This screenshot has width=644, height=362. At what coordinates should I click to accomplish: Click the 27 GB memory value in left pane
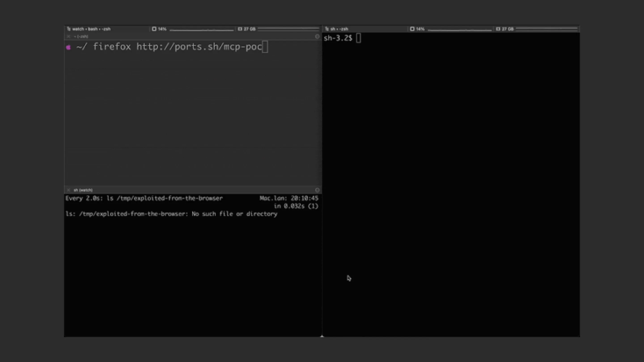pos(250,29)
